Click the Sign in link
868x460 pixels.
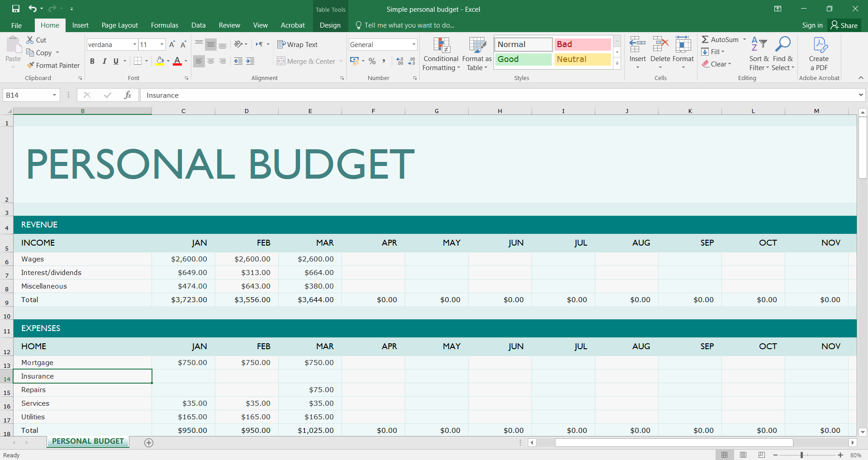[812, 25]
